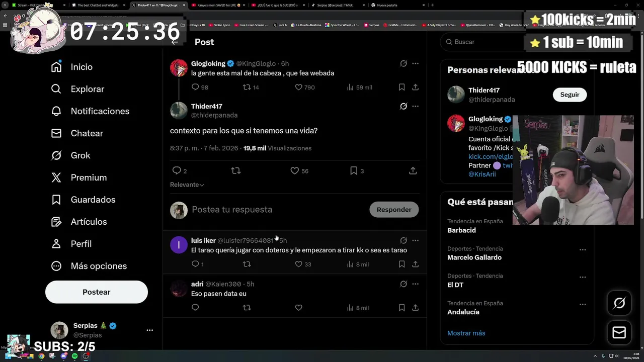Repost luis iker's comment
The height and width of the screenshot is (362, 644).
pyautogui.click(x=247, y=264)
